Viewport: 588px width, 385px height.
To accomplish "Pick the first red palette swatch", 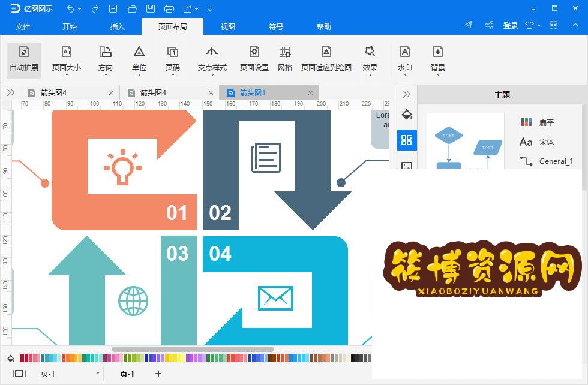I will click(22, 358).
